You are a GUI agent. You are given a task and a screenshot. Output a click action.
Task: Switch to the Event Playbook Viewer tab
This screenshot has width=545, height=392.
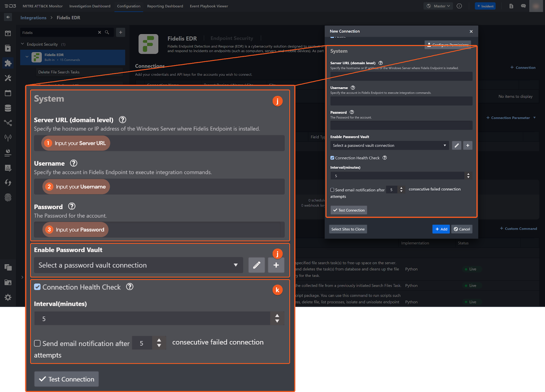pyautogui.click(x=209, y=6)
